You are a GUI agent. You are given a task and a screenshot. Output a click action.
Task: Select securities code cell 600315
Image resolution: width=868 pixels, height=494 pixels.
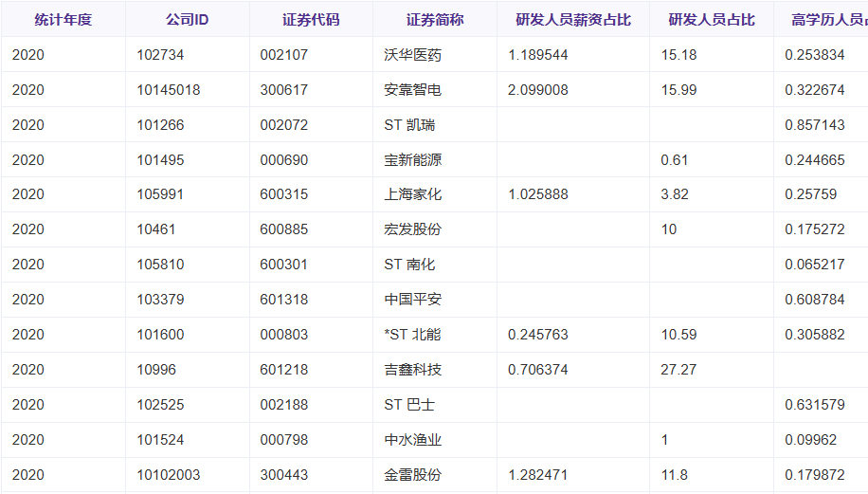click(x=311, y=194)
